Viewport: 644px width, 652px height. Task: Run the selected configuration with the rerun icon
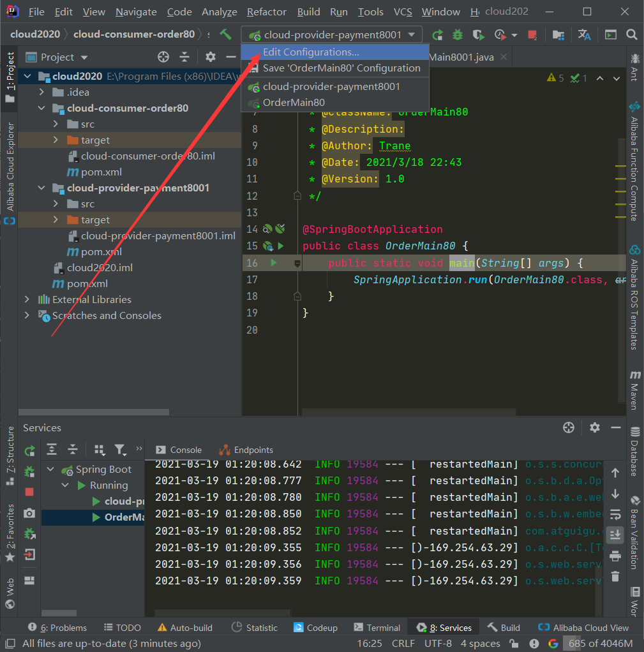pyautogui.click(x=437, y=35)
